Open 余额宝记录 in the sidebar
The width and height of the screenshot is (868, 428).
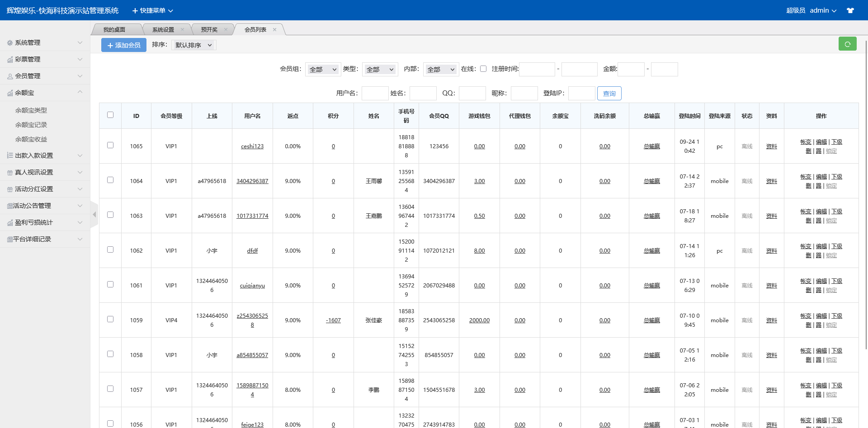[31, 125]
